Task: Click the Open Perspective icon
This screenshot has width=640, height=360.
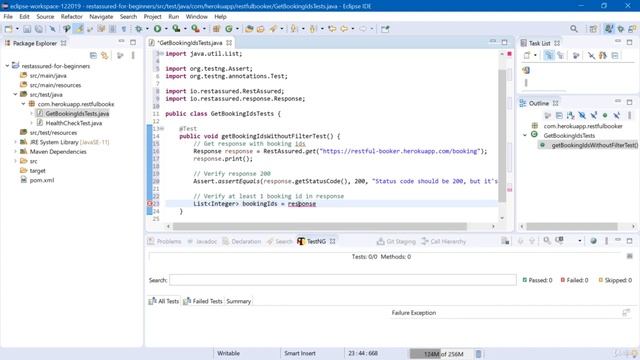Action: pos(593,29)
